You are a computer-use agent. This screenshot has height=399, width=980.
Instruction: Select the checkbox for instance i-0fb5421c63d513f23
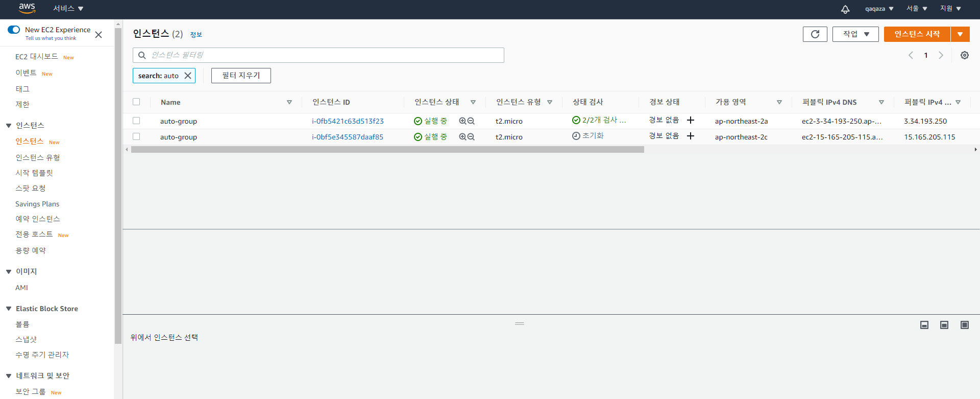[136, 121]
